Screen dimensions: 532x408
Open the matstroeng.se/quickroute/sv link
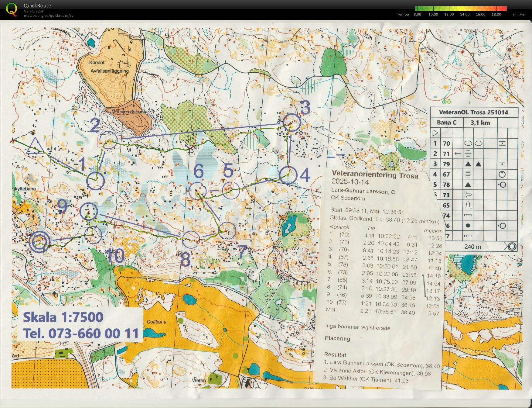pos(49,16)
